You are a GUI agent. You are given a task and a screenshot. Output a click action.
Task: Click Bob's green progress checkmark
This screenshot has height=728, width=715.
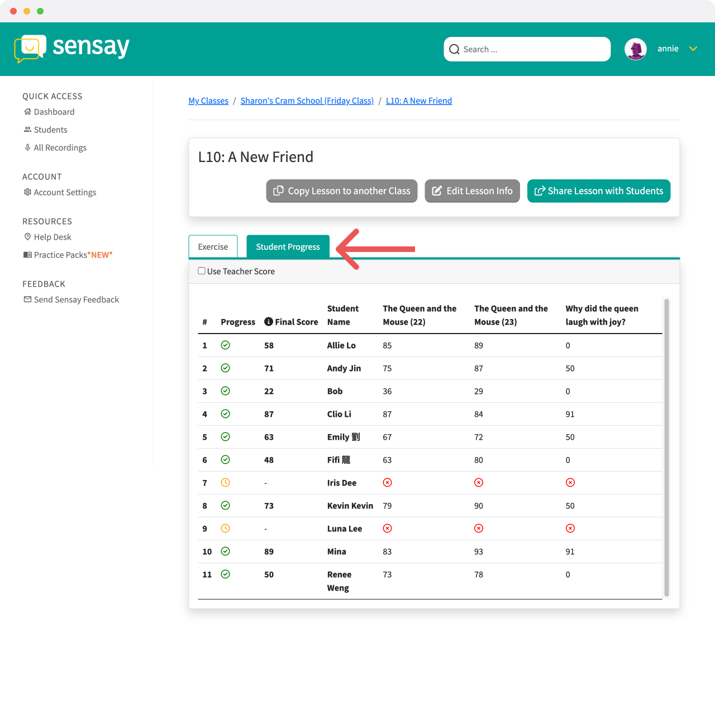click(x=226, y=391)
